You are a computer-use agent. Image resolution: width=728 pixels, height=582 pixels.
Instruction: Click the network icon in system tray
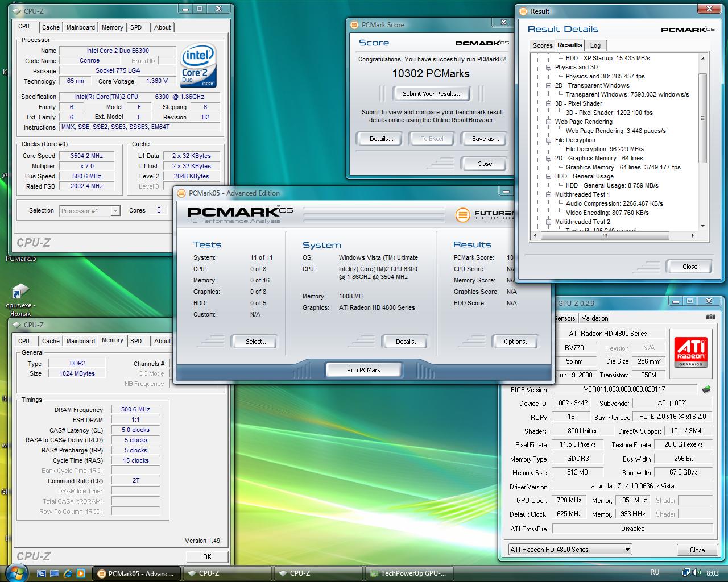(x=686, y=573)
